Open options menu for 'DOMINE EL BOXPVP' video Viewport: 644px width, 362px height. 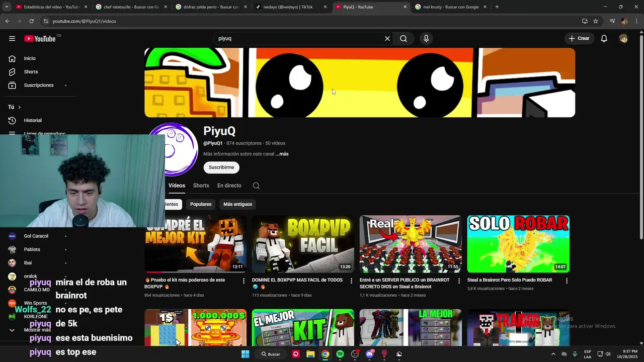pyautogui.click(x=351, y=281)
